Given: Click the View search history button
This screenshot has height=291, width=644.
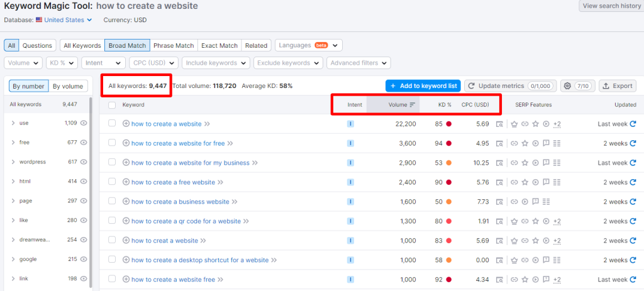Looking at the screenshot, I should click(611, 6).
